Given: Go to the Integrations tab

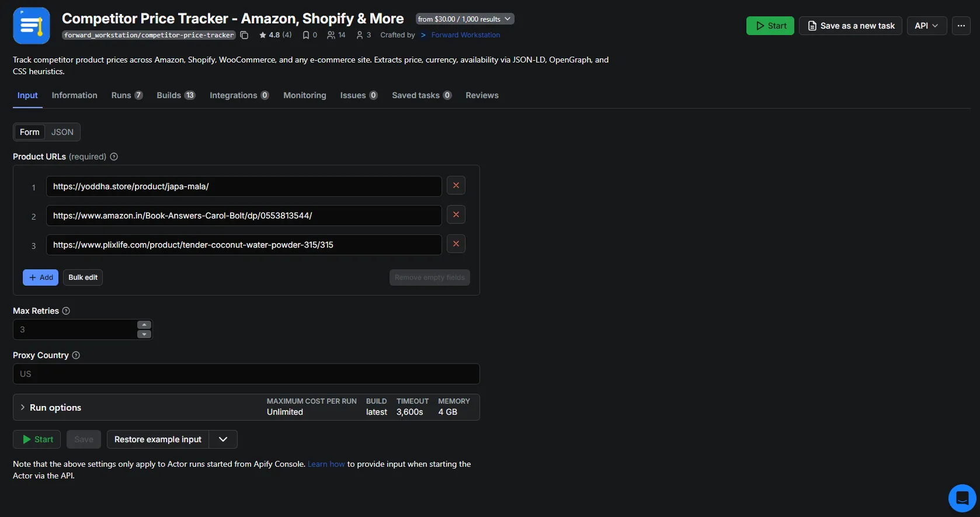Looking at the screenshot, I should pyautogui.click(x=239, y=95).
